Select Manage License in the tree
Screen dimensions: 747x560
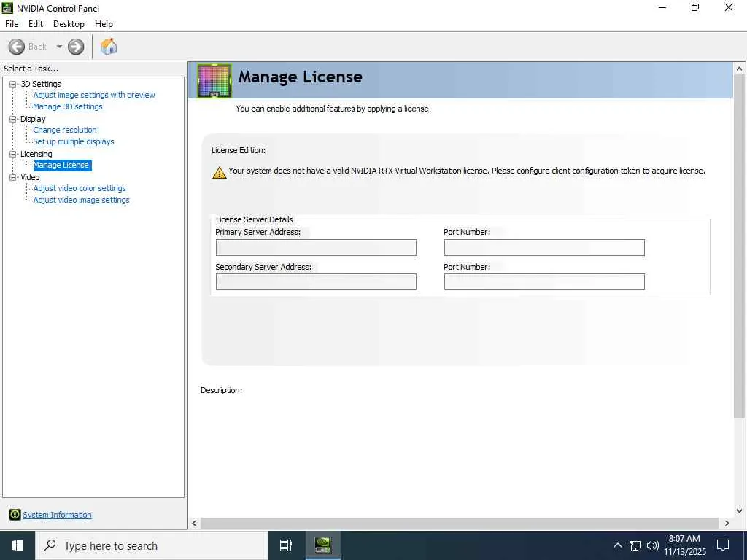pyautogui.click(x=61, y=166)
